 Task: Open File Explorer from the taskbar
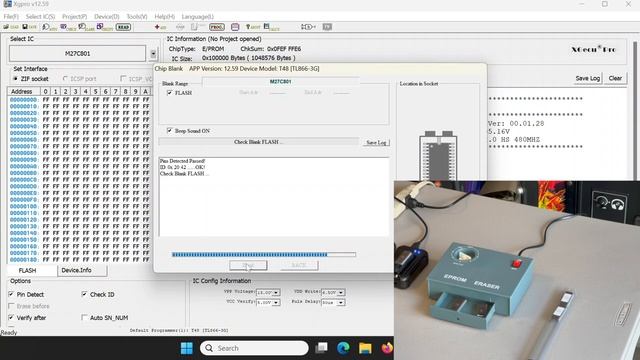click(365, 348)
